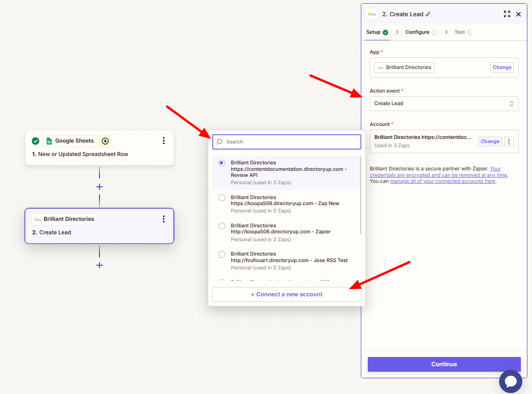
Task: Click the Brilliant Directories icon in App field
Action: (381, 68)
